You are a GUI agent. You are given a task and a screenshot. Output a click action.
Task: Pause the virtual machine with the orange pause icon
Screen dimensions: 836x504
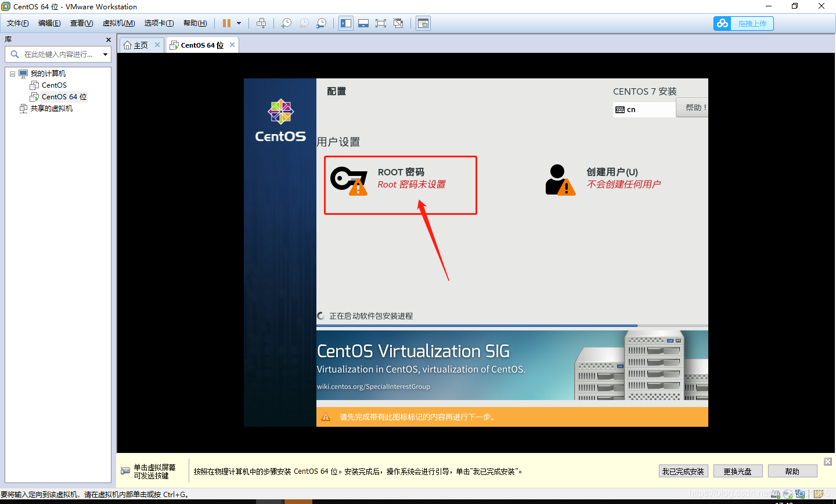[226, 23]
